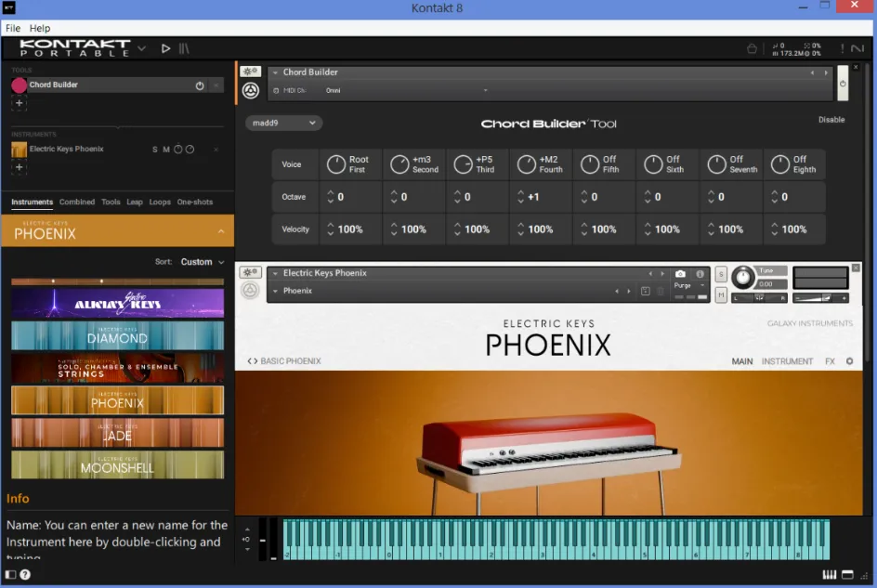
Task: Delete snapshot with the trash icon
Action: (x=661, y=291)
